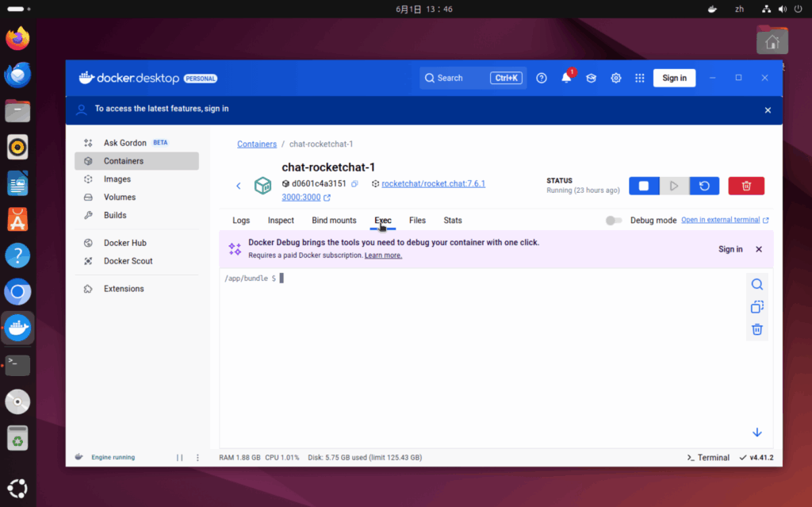Close the Docker Debug promo banner

pyautogui.click(x=759, y=249)
